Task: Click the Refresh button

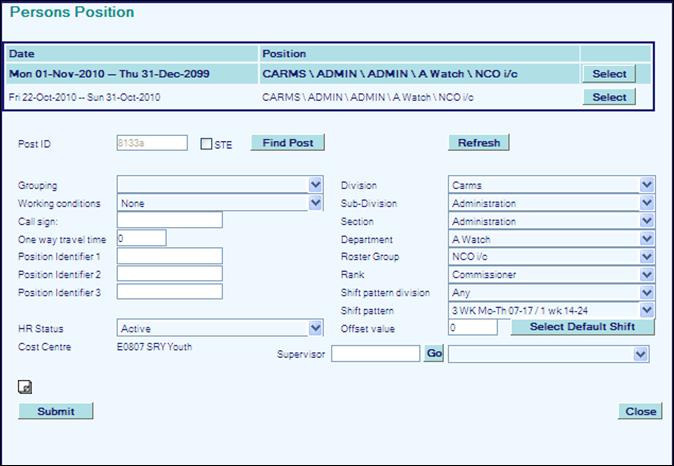Action: click(x=478, y=143)
